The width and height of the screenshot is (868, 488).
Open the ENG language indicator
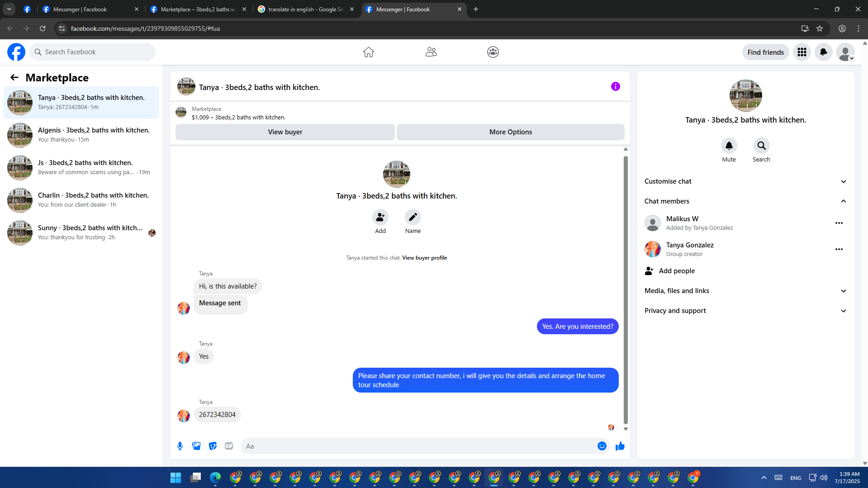coord(796,478)
